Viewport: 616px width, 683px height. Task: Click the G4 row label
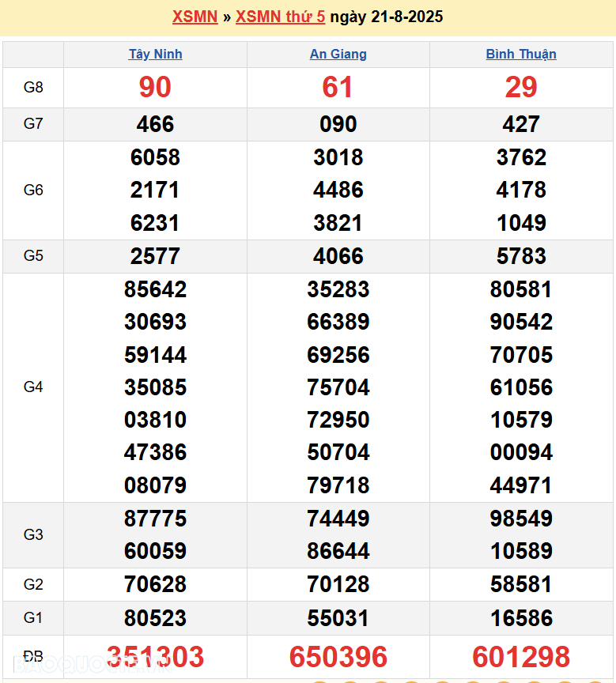tap(33, 387)
